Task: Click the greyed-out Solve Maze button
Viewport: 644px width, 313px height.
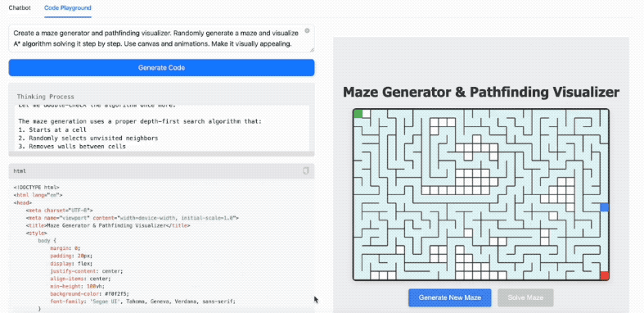Action: pos(525,297)
